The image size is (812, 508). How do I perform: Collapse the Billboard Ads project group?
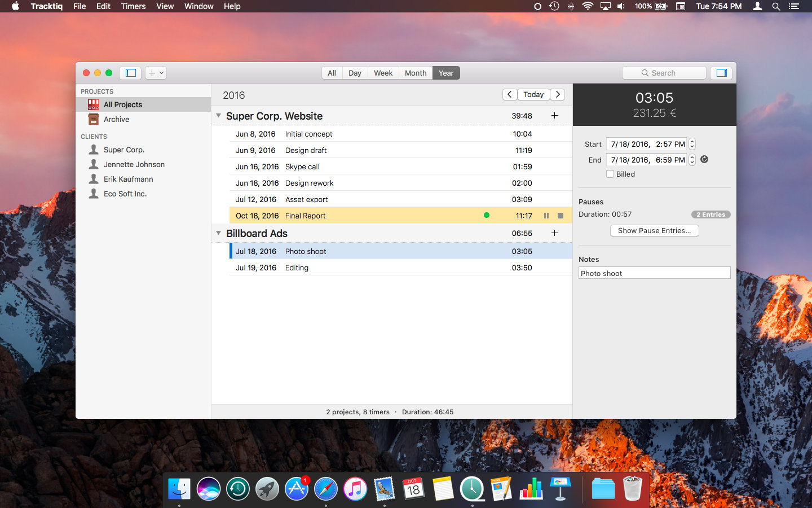pos(219,233)
